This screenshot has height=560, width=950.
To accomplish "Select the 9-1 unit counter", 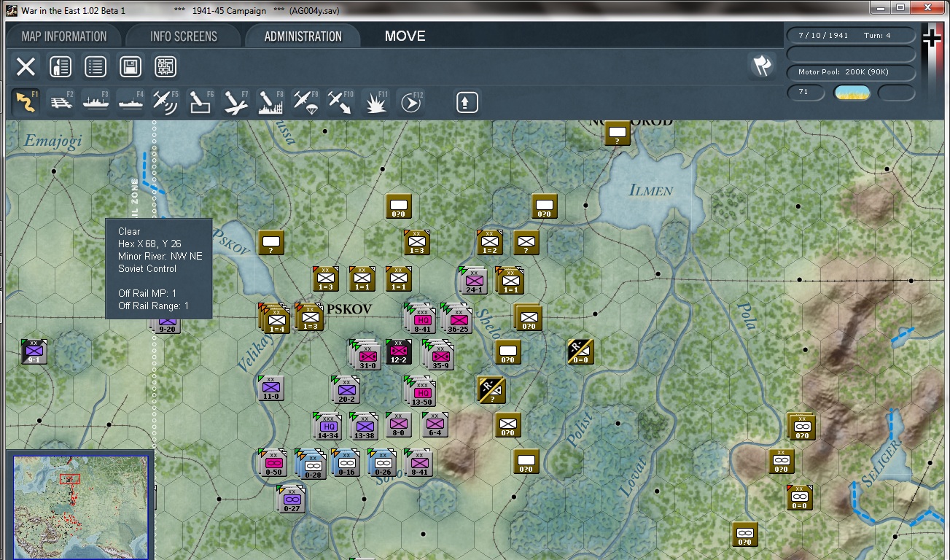I will tap(34, 352).
